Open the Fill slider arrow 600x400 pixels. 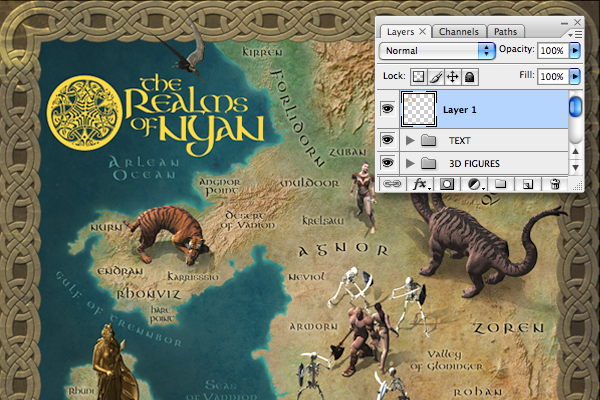575,77
